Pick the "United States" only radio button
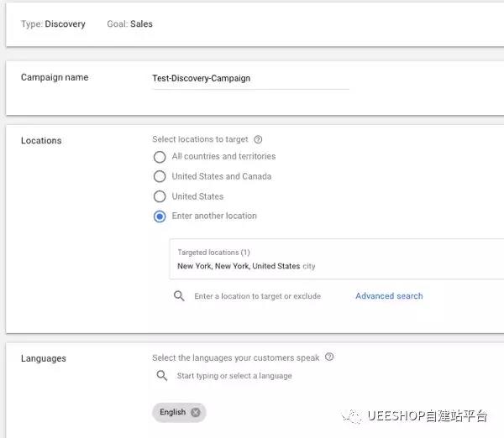The height and width of the screenshot is (438, 504). click(x=160, y=196)
